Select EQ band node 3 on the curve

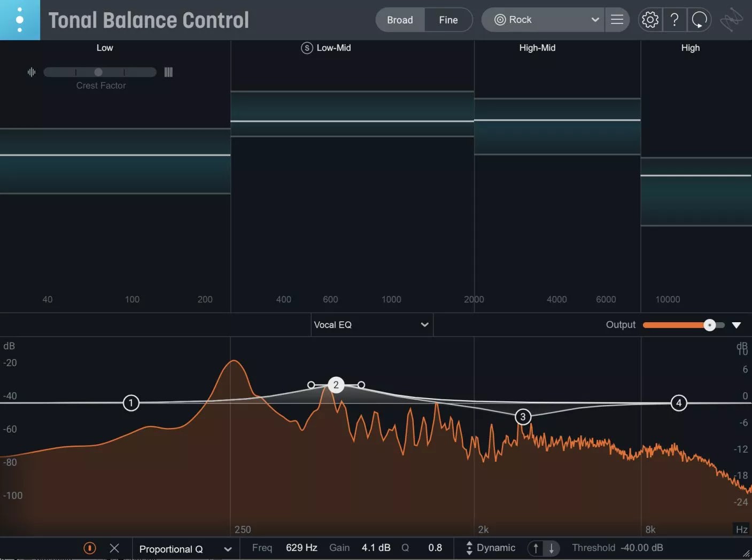coord(523,416)
